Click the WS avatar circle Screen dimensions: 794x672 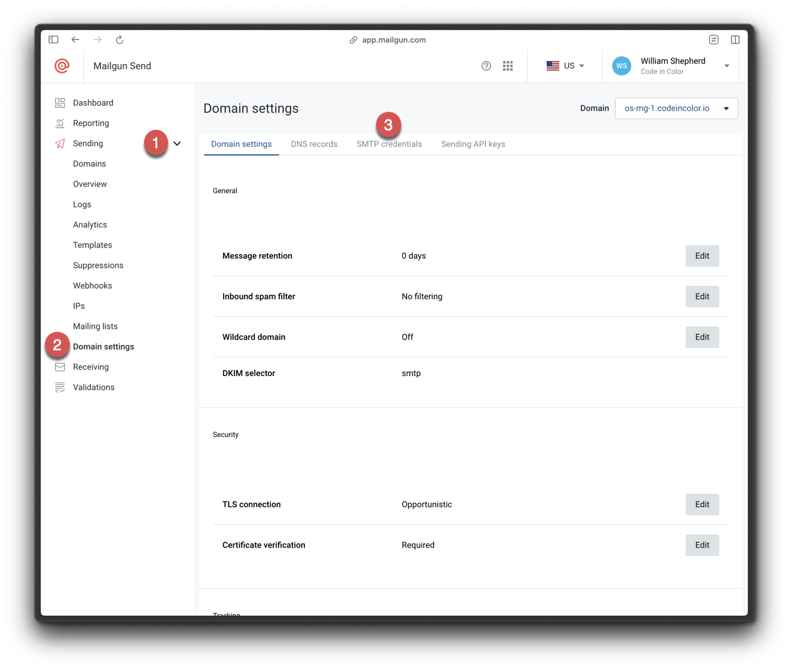622,66
